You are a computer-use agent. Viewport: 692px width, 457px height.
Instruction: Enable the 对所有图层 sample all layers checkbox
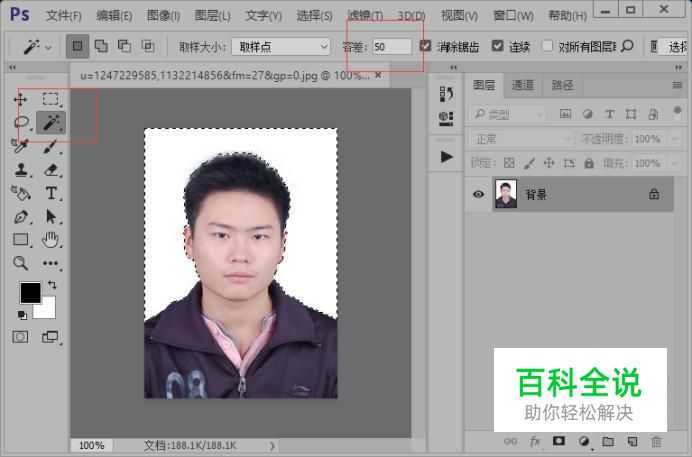coord(547,45)
